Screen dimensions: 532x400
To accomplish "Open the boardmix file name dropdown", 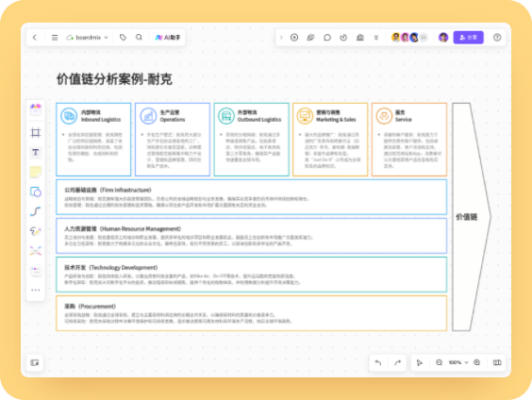I will 88,38.
